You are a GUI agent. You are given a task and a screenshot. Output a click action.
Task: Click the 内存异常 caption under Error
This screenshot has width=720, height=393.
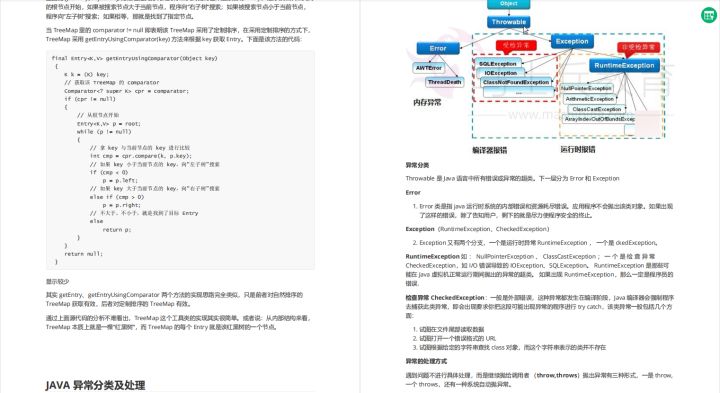pos(427,102)
